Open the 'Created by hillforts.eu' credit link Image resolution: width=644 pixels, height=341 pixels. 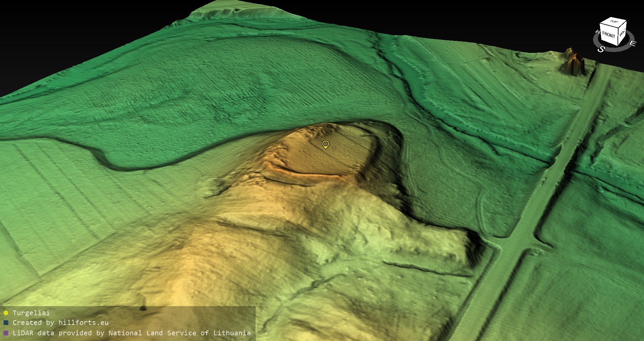60,323
